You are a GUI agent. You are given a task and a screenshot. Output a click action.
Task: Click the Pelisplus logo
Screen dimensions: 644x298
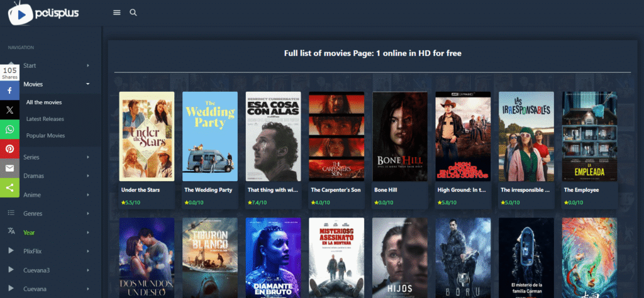coord(43,13)
